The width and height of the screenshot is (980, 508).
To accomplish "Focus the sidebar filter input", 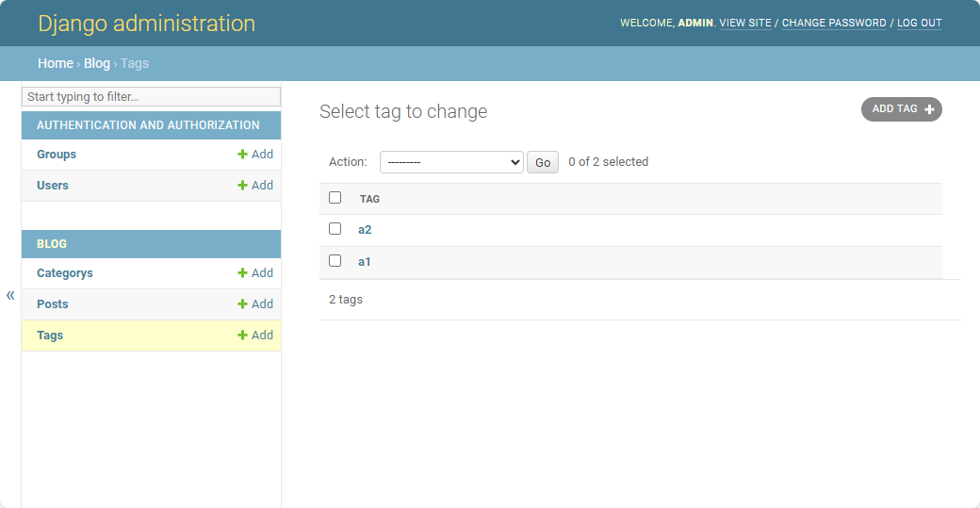I will click(x=152, y=96).
